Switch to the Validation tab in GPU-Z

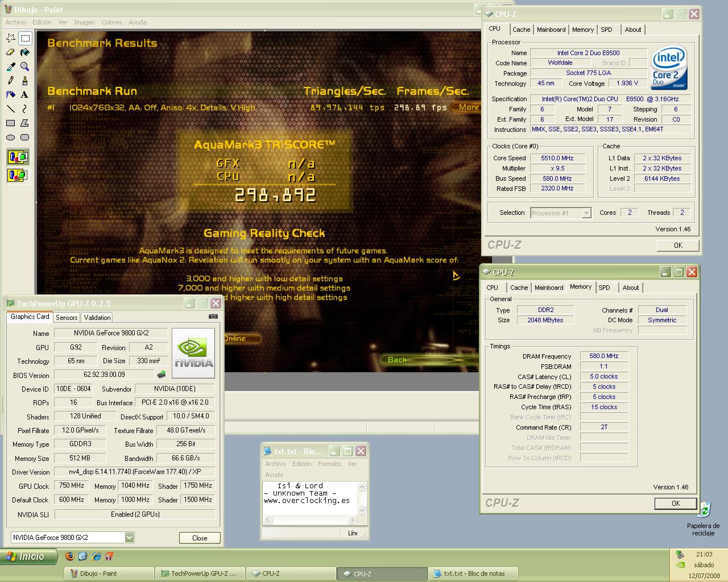click(x=97, y=317)
